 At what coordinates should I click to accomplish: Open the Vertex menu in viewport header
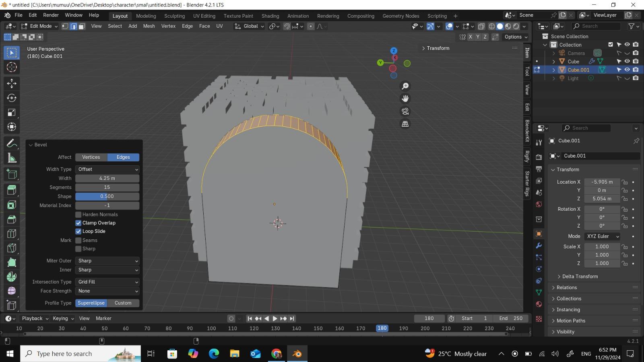point(168,26)
